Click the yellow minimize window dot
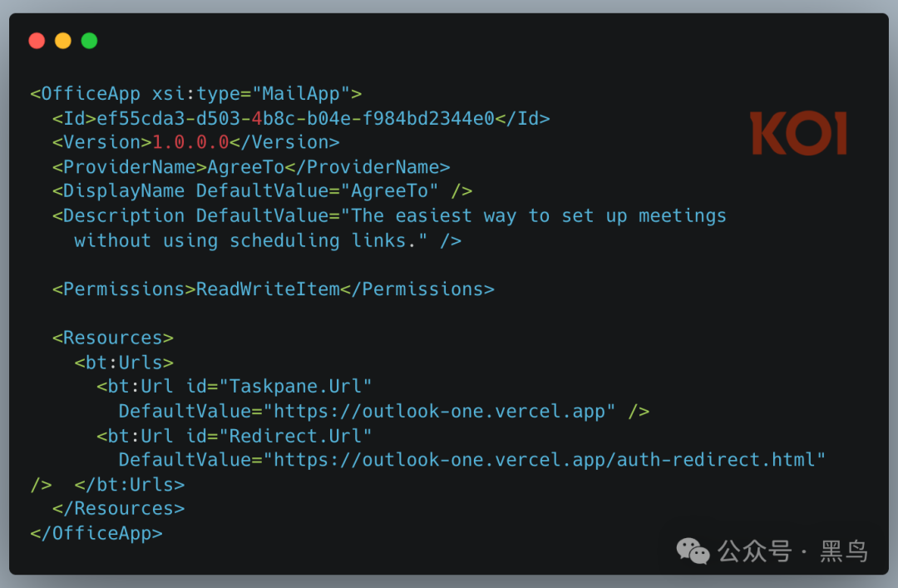898x588 pixels. (63, 41)
